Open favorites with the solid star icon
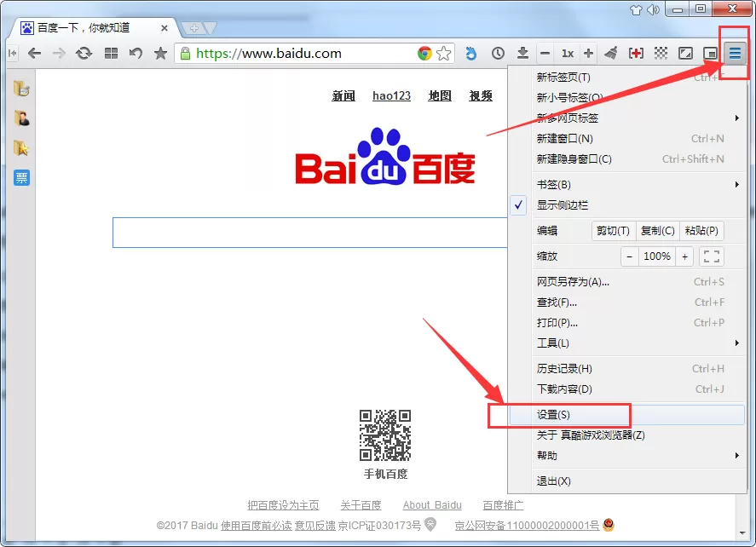This screenshot has width=756, height=547. (x=160, y=53)
